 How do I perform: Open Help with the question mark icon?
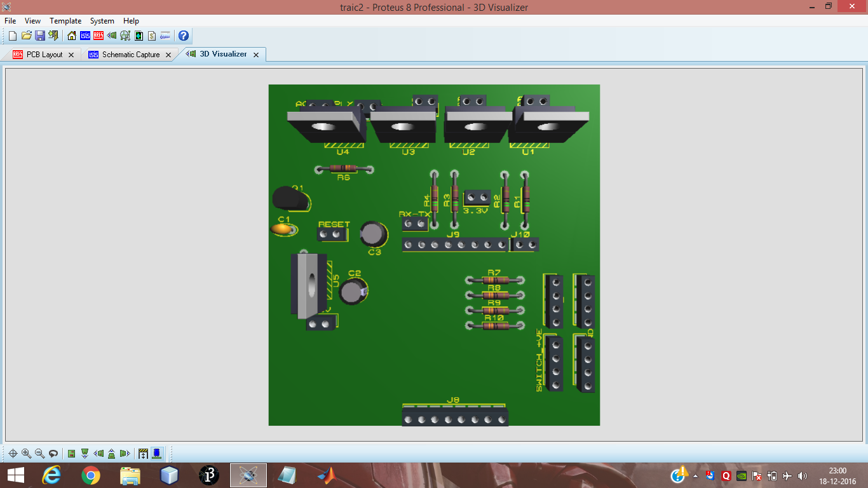click(x=184, y=36)
